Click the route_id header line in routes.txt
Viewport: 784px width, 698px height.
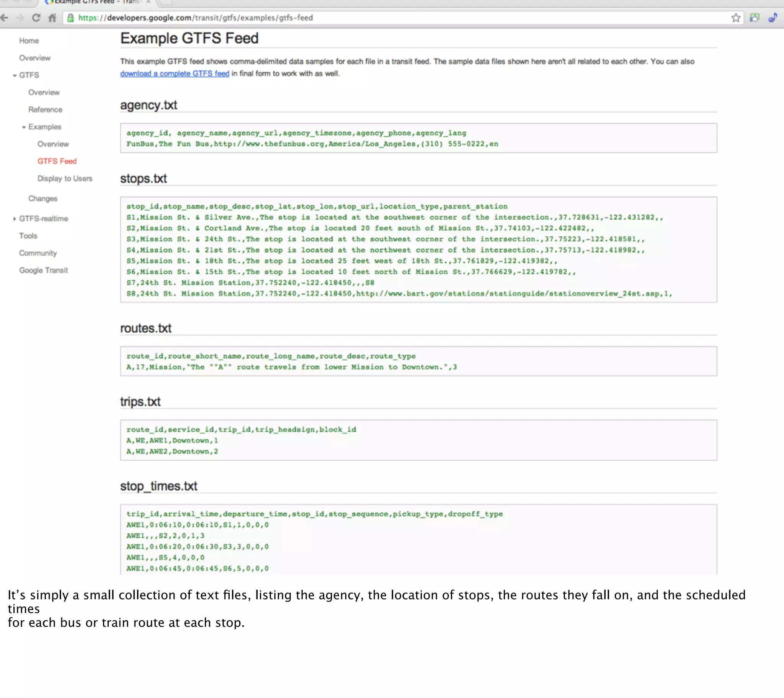pyautogui.click(x=271, y=356)
